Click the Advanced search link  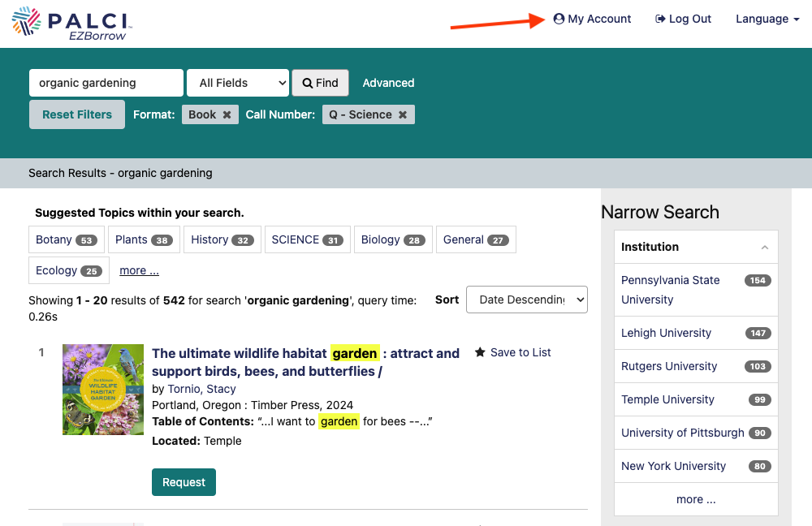pos(387,83)
